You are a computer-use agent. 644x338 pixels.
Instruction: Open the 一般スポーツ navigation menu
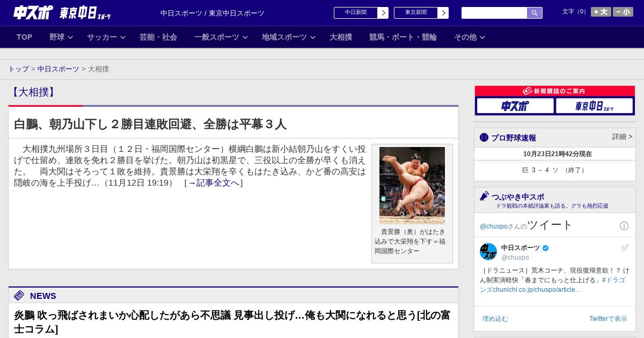click(217, 37)
